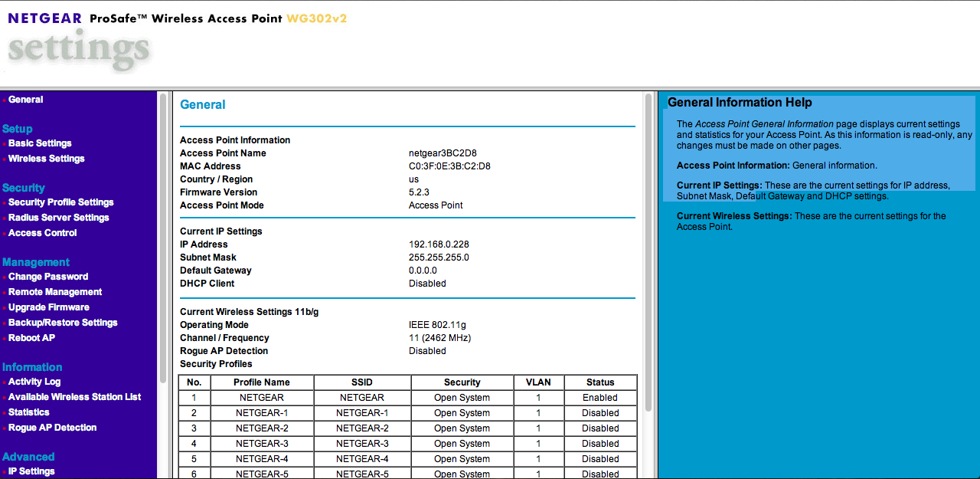Image resolution: width=980 pixels, height=479 pixels.
Task: Click the settings banner graphic
Action: click(x=79, y=50)
